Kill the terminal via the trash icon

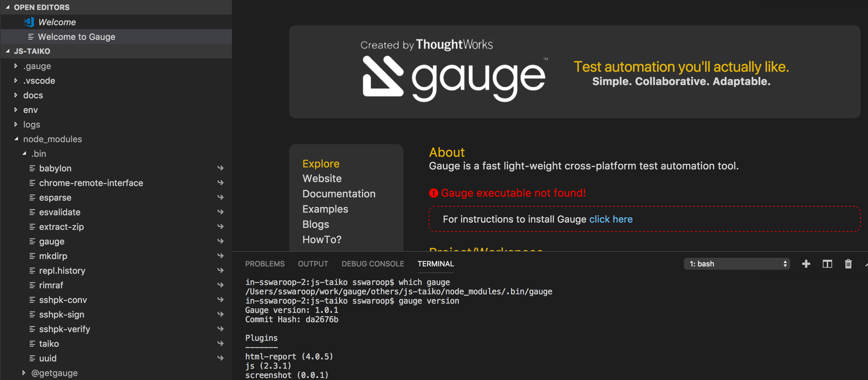pyautogui.click(x=848, y=264)
